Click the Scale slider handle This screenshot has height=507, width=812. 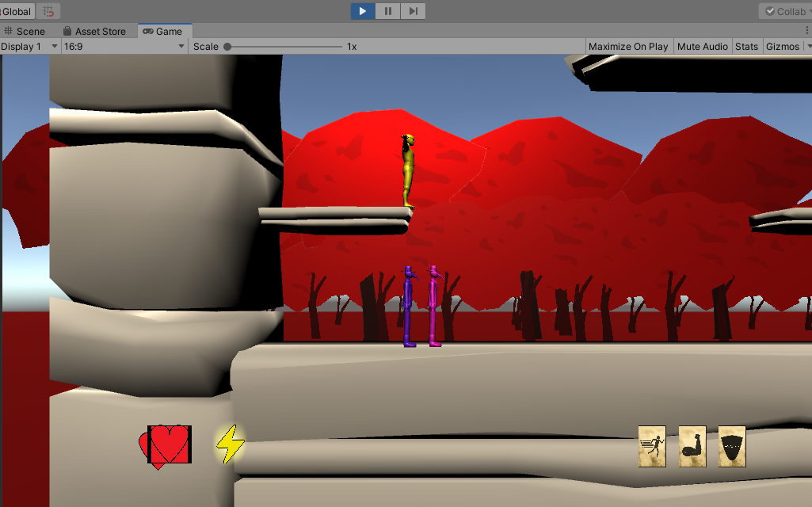227,47
